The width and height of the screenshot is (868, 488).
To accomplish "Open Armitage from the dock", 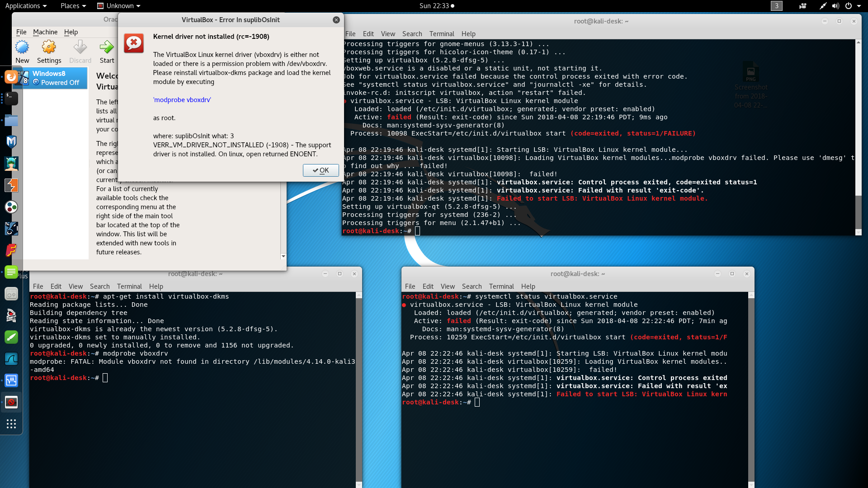I will coord(11,164).
